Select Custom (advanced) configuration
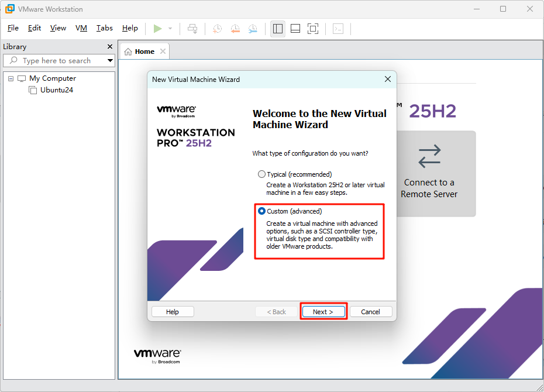Screen dimensions: 544x392 [x=261, y=211]
